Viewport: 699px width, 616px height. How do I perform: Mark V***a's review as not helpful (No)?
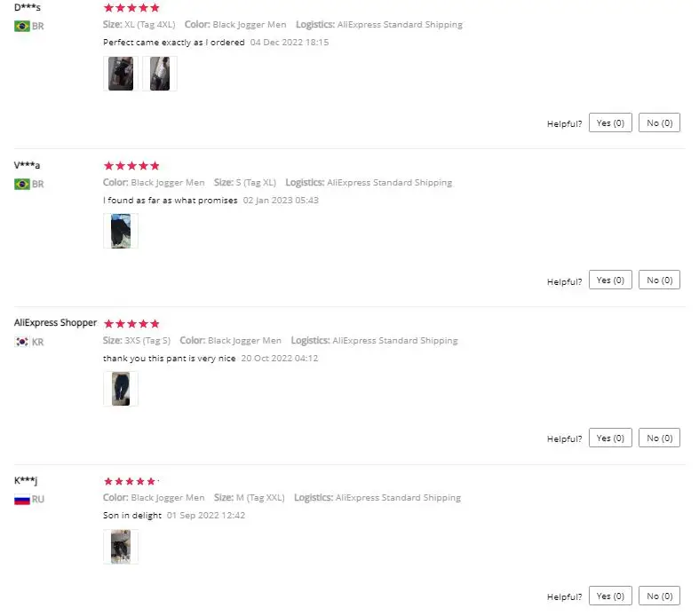click(659, 280)
